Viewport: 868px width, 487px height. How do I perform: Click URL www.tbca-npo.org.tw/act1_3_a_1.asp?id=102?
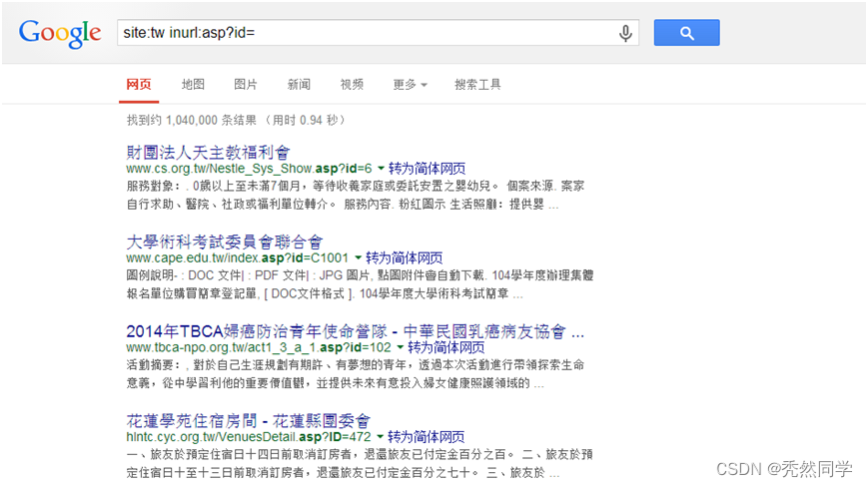[259, 347]
